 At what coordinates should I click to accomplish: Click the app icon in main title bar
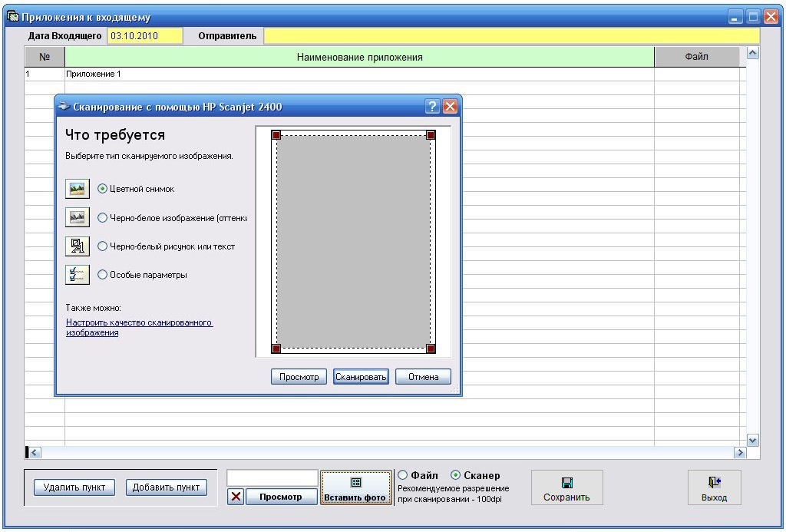tap(13, 17)
